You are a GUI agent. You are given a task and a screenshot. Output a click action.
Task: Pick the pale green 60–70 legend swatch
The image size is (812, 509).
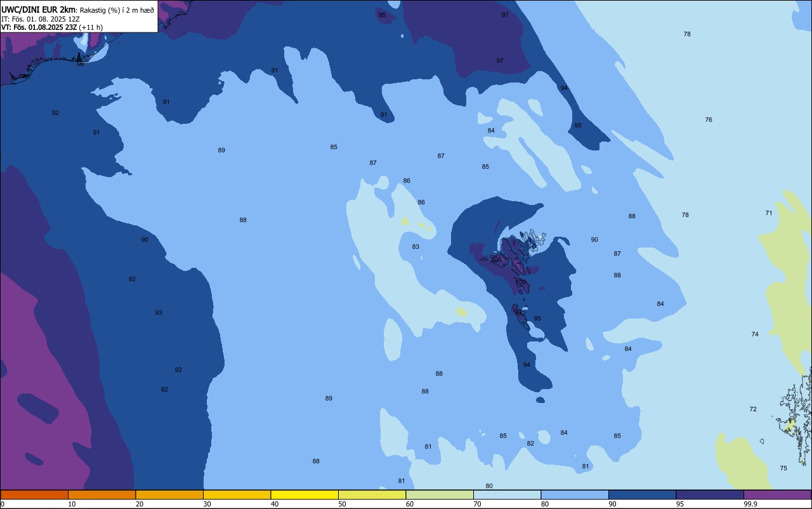(440, 494)
